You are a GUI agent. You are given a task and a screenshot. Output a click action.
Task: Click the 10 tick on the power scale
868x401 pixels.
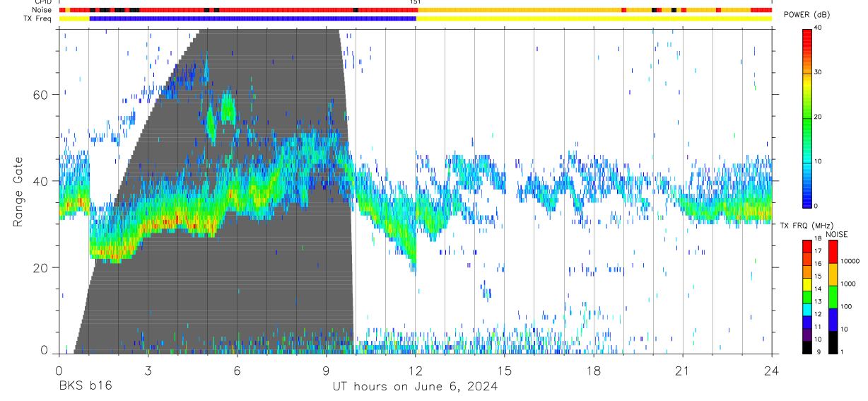point(819,161)
